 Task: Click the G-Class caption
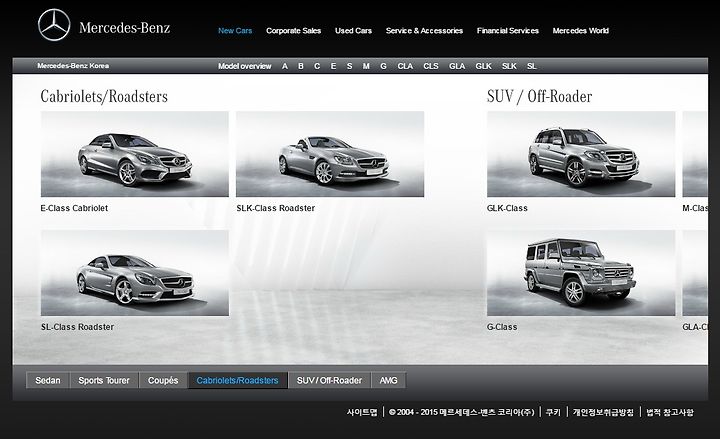(502, 327)
